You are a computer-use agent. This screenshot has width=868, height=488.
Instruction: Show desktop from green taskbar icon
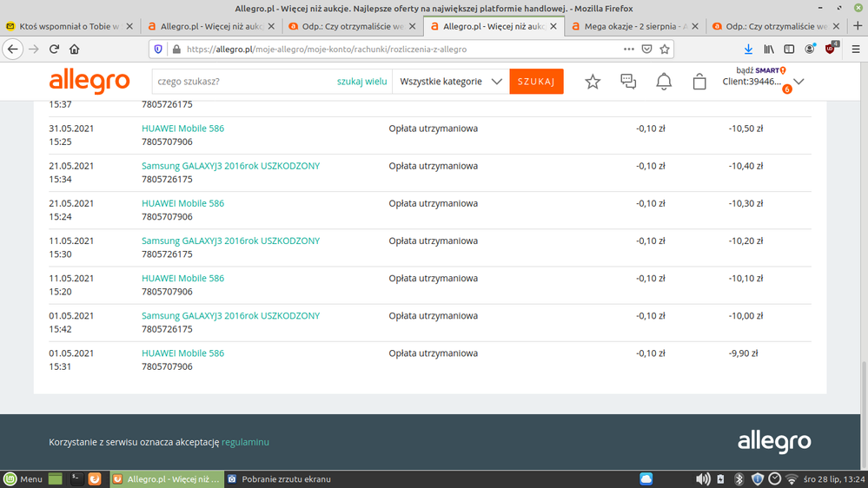(x=56, y=479)
